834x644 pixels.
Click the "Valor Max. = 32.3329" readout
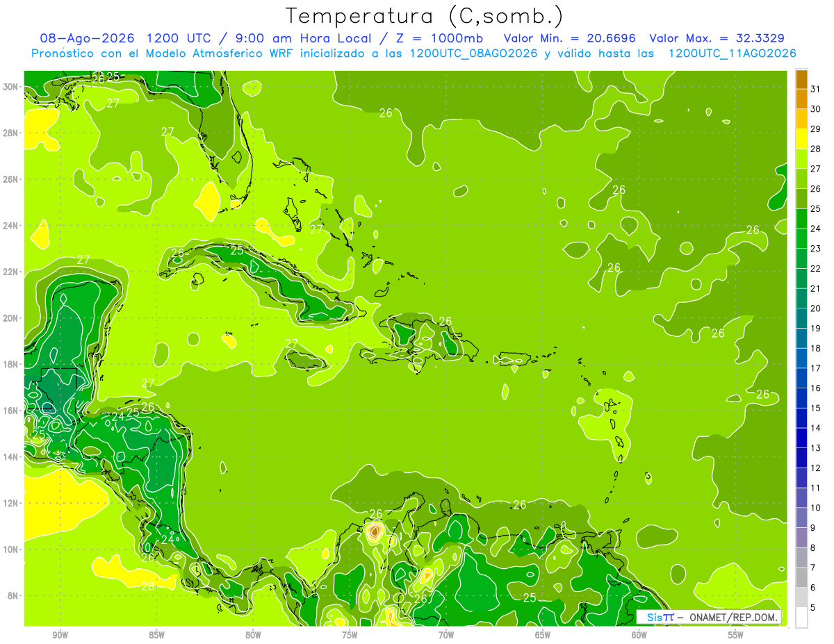click(717, 38)
